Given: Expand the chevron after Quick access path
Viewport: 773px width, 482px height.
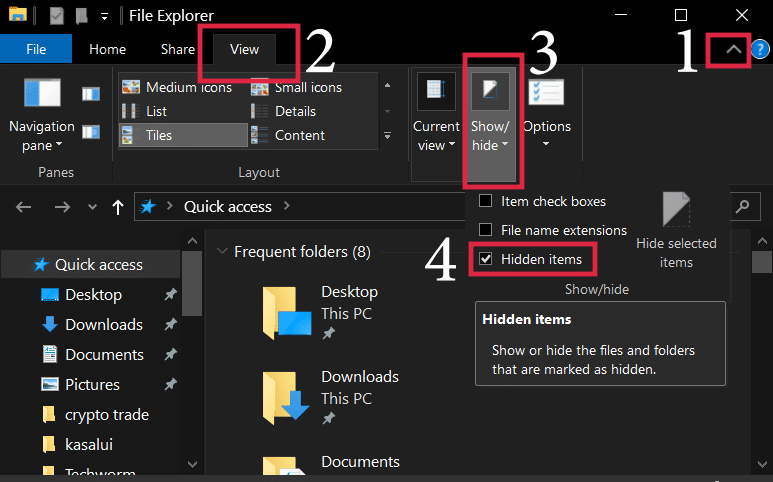Looking at the screenshot, I should pos(287,206).
